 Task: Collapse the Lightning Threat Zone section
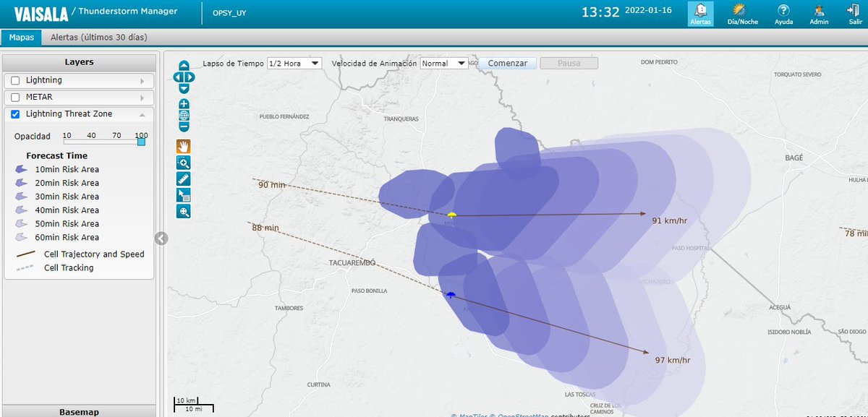142,114
